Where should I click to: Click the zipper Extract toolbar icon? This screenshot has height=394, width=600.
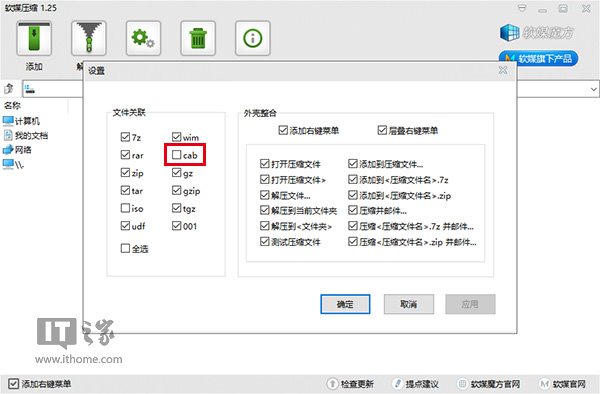tap(89, 38)
